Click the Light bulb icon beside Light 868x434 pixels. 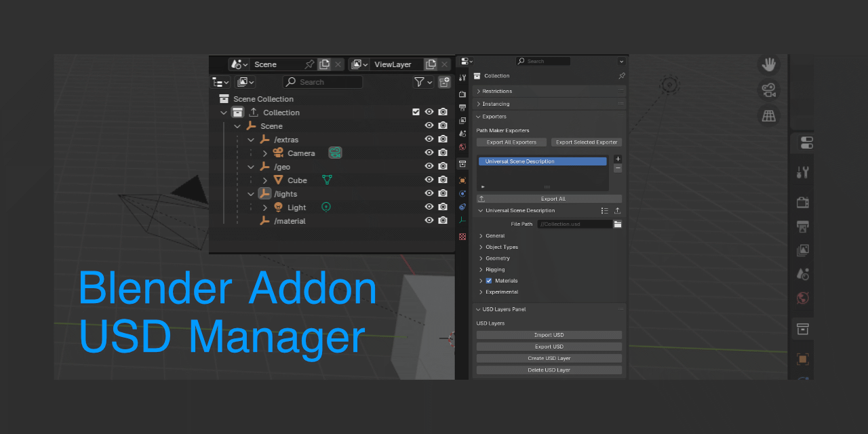click(x=278, y=208)
